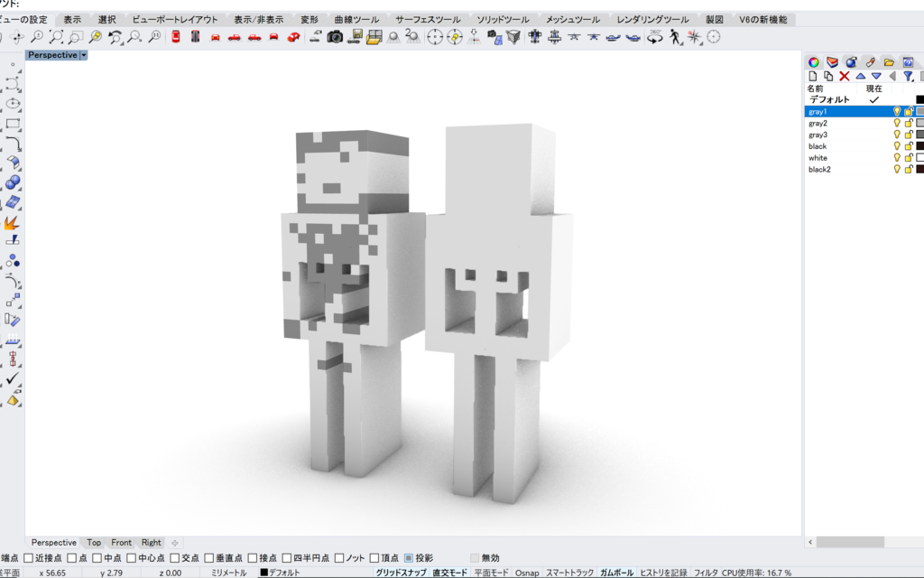Enable the 中点 osnap checkbox

point(97,558)
